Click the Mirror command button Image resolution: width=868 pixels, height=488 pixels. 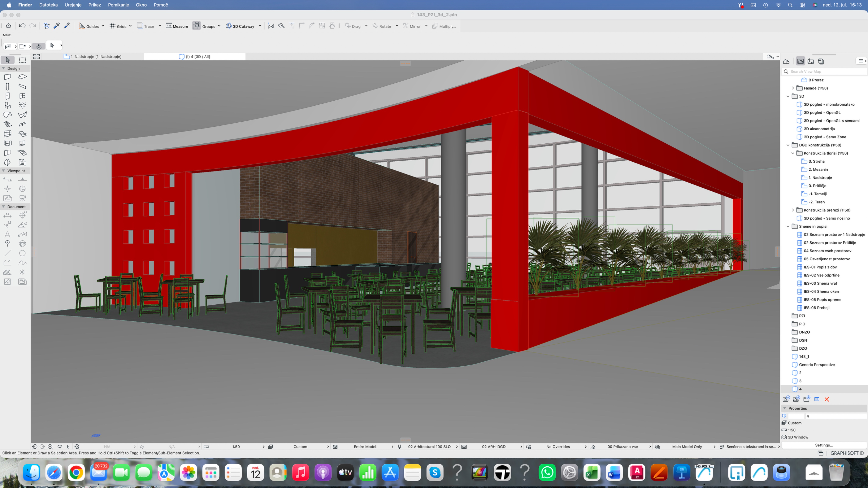(x=412, y=26)
